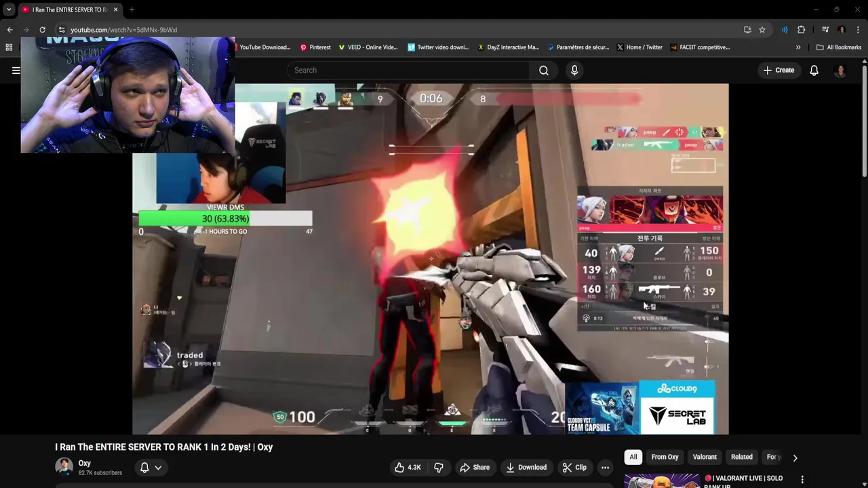Click the search magnifier button

[544, 70]
